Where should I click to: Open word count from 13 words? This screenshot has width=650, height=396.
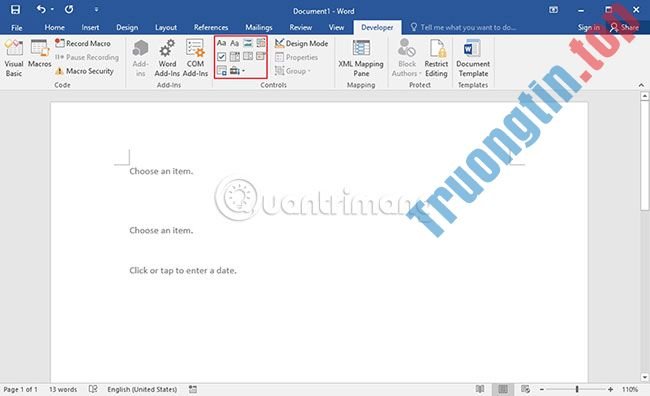(63, 389)
